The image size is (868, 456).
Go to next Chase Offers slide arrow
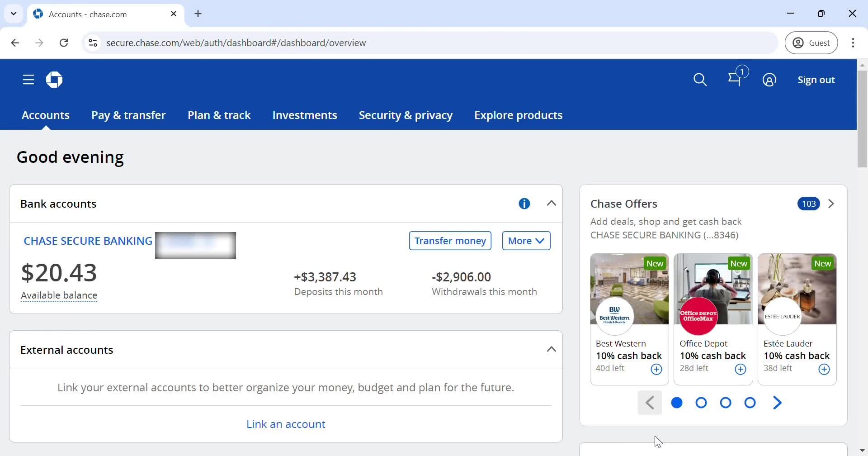click(777, 403)
